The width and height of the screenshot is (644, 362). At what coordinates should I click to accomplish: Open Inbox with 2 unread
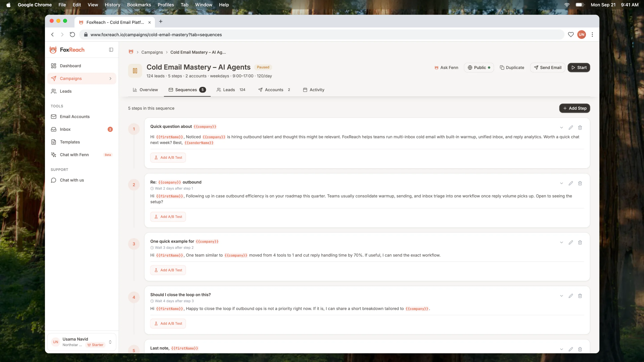point(82,129)
